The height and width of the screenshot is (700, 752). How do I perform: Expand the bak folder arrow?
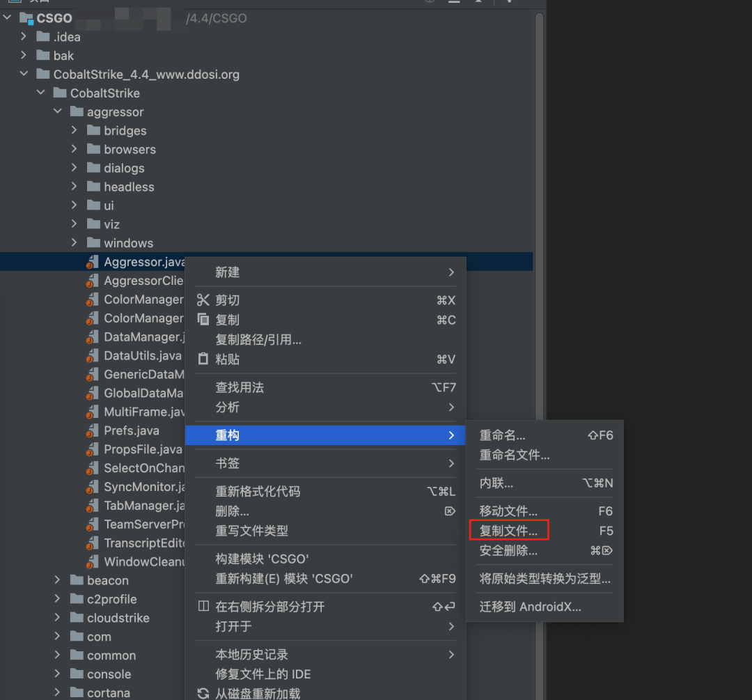(24, 55)
